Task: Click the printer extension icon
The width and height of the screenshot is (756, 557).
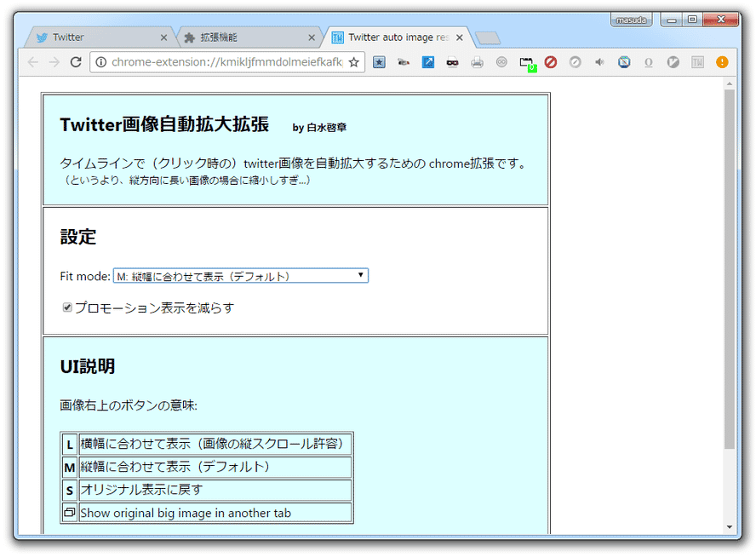Action: [478, 61]
